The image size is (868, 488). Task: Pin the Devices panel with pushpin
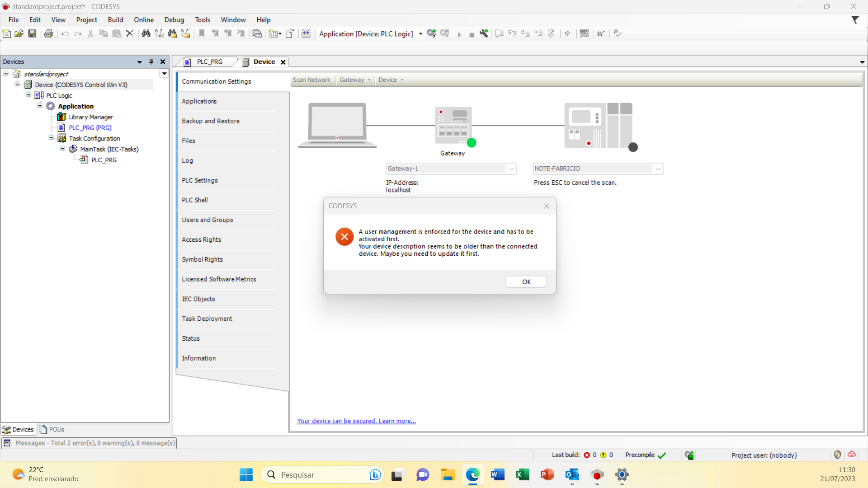coord(151,62)
